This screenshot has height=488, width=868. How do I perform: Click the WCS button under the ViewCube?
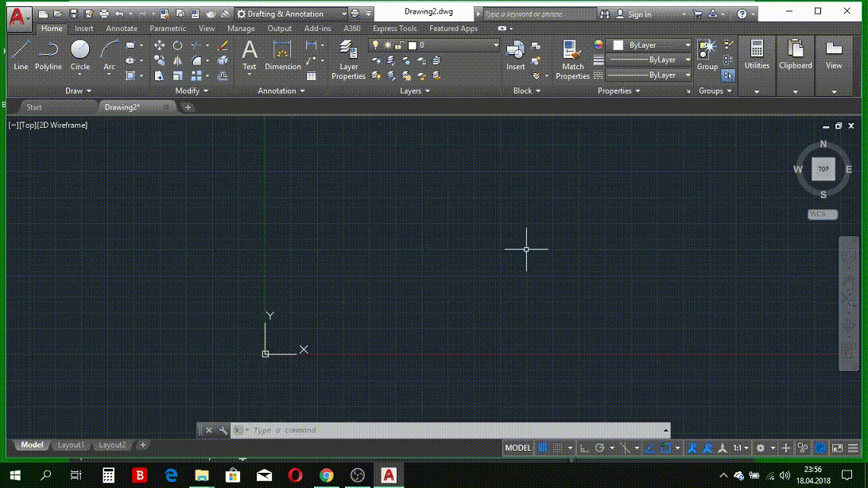(822, 214)
